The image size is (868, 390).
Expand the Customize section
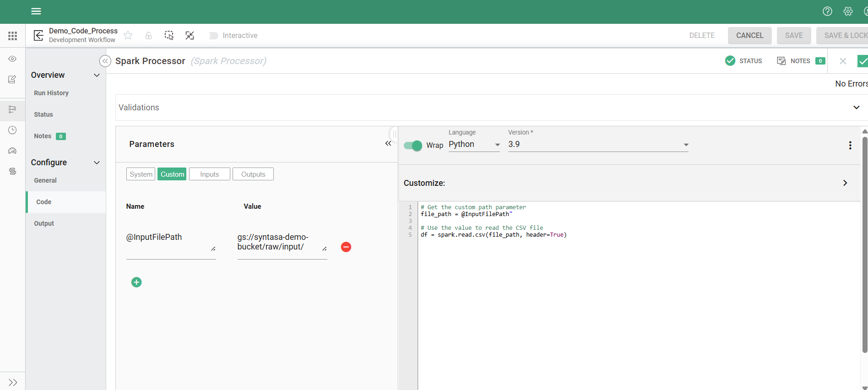click(x=845, y=183)
